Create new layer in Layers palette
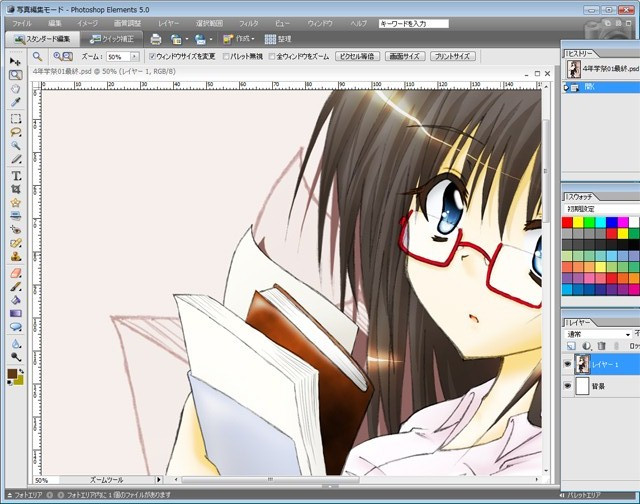This screenshot has width=640, height=504. click(571, 346)
